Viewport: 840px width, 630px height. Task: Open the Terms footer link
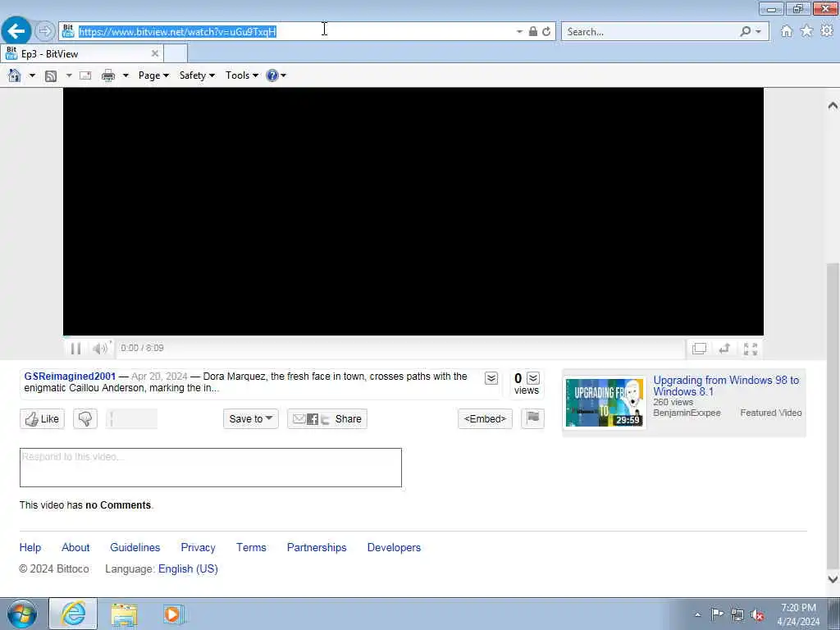coord(251,547)
